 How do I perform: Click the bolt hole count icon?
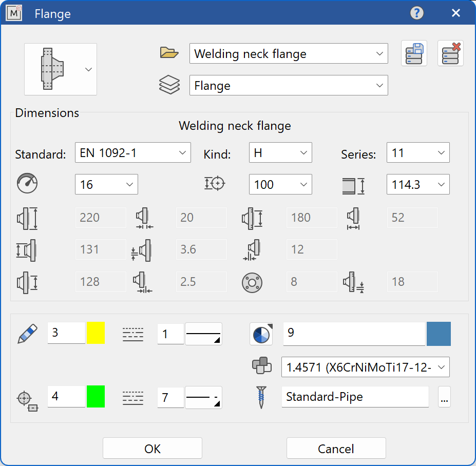[x=252, y=283]
